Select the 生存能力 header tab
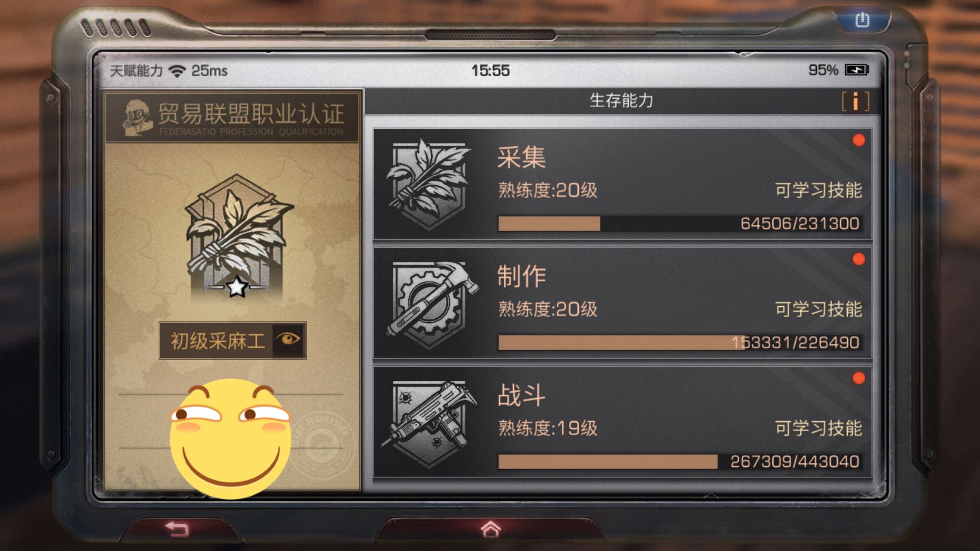The image size is (980, 551). point(621,100)
